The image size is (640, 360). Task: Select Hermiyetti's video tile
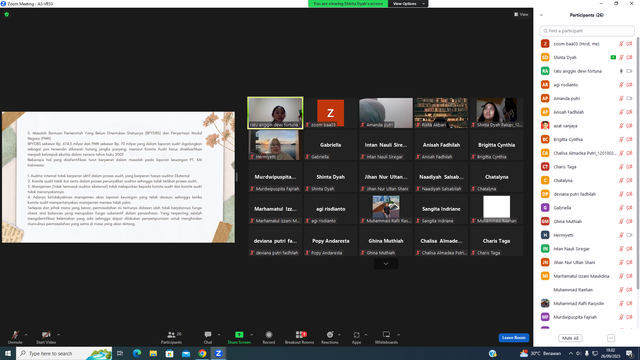[x=275, y=145]
